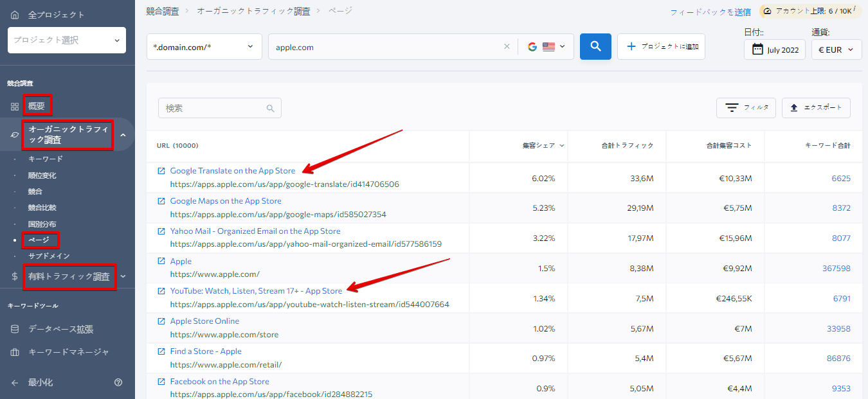The width and height of the screenshot is (868, 399).
Task: Go to 競合調査 in breadcrumb
Action: (x=163, y=11)
